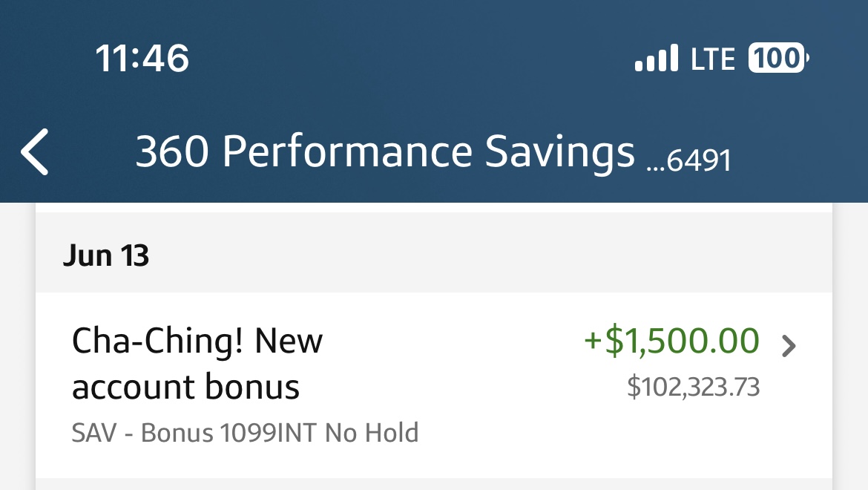Screen dimensions: 868x490
Task: Tap the "account bonus" second title line
Action: (185, 387)
